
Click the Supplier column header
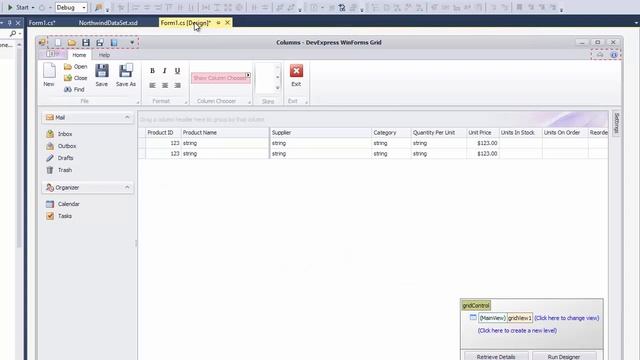320,133
